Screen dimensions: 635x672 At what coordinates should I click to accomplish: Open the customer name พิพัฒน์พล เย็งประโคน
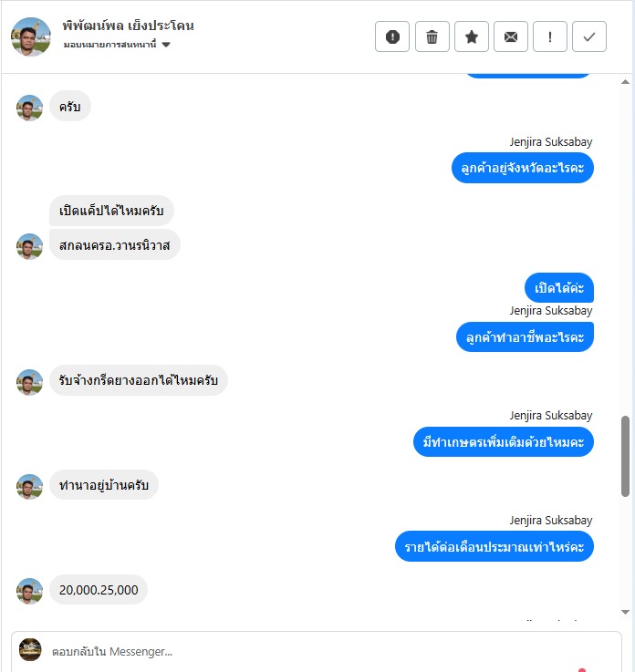pyautogui.click(x=129, y=26)
